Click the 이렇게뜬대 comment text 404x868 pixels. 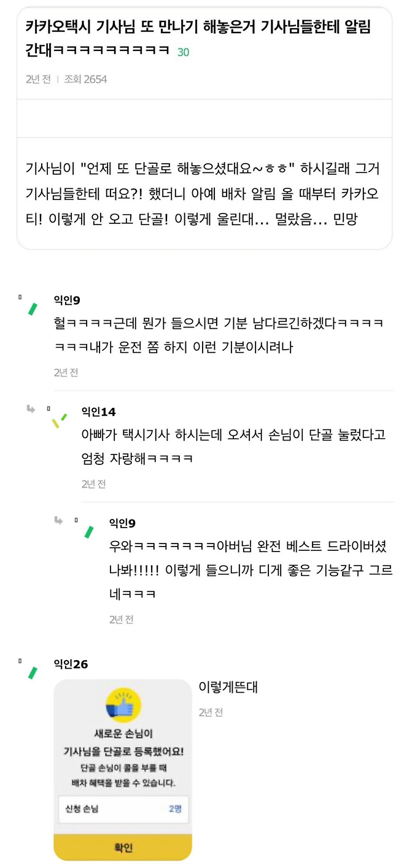(228, 687)
